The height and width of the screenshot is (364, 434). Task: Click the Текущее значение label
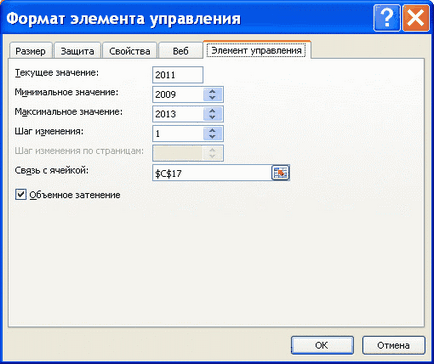point(57,73)
